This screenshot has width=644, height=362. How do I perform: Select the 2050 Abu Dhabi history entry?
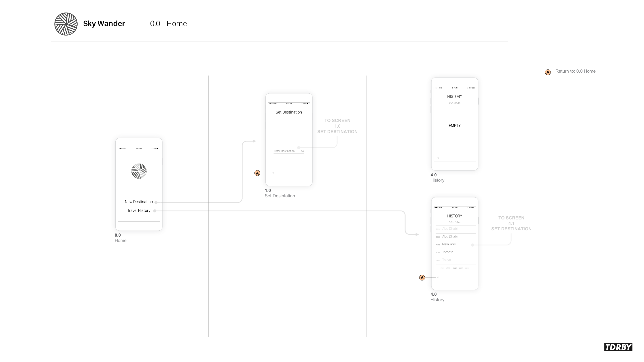tap(450, 237)
